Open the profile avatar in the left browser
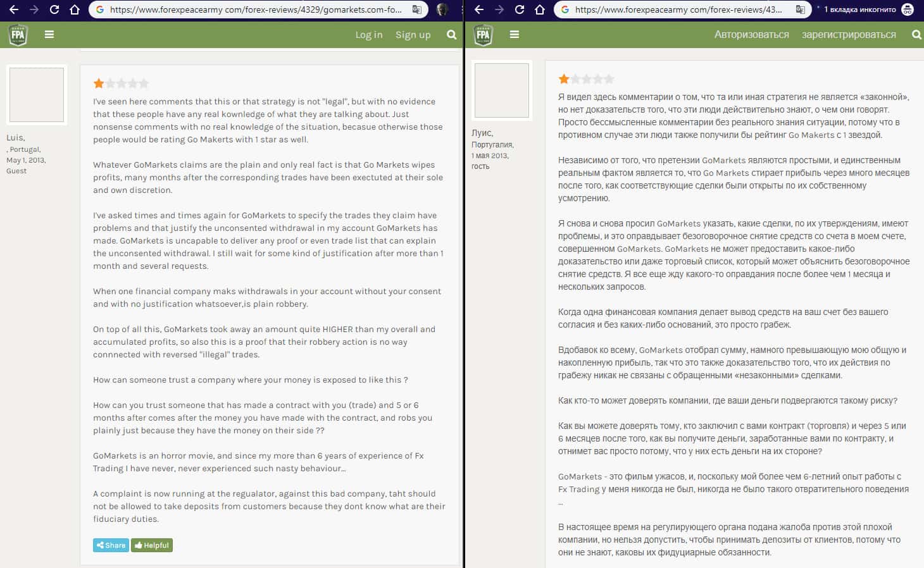The image size is (924, 568). (x=442, y=9)
